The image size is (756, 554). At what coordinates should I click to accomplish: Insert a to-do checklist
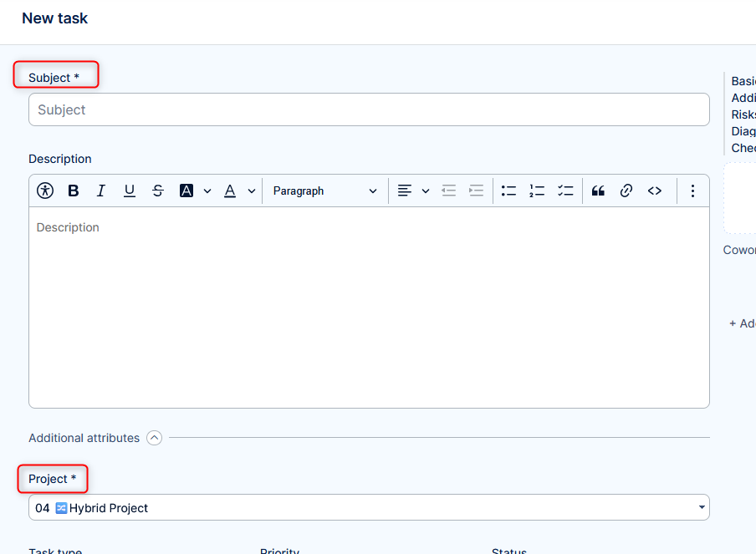565,191
